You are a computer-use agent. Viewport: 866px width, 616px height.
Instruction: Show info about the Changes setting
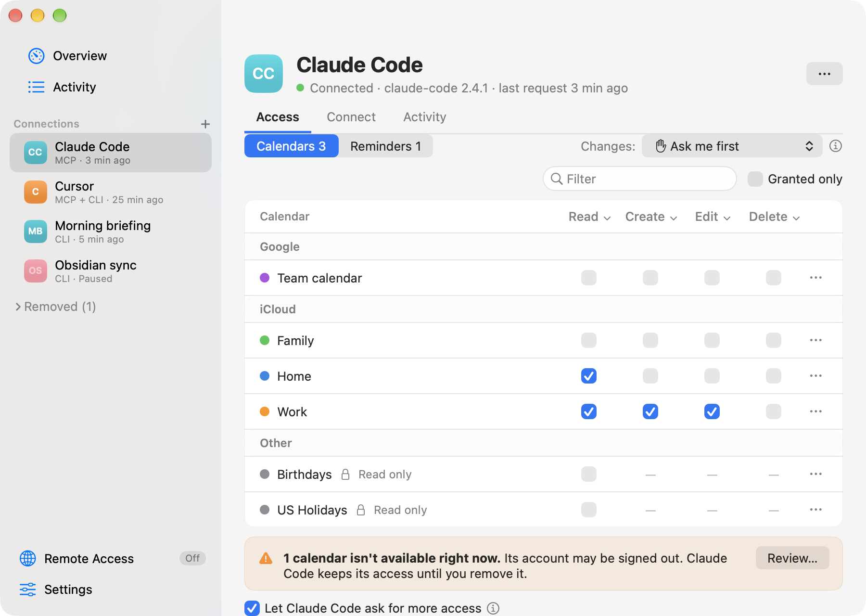coord(836,146)
